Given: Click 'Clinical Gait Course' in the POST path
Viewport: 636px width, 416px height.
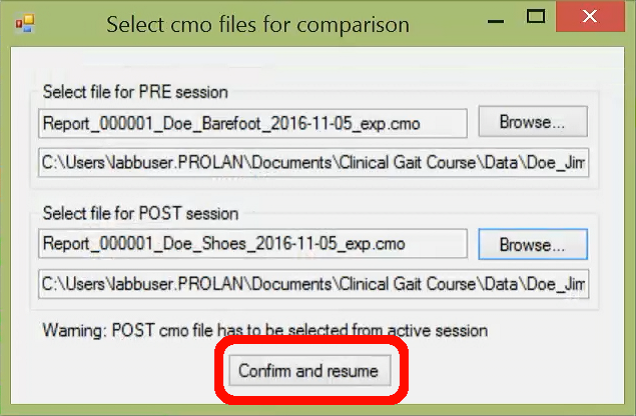Looking at the screenshot, I should coord(407,284).
